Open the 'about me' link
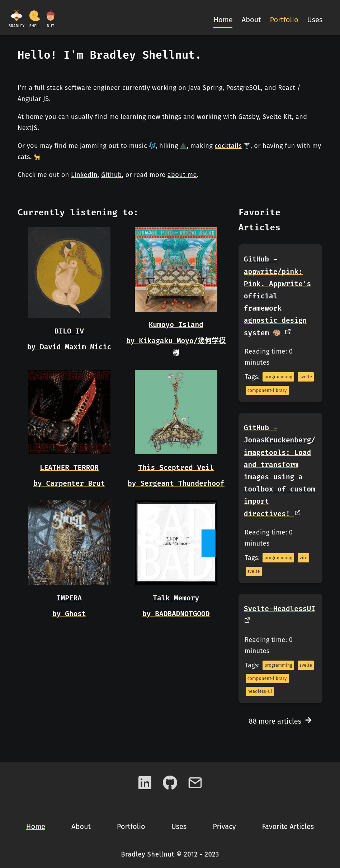The width and height of the screenshot is (340, 868). click(182, 175)
